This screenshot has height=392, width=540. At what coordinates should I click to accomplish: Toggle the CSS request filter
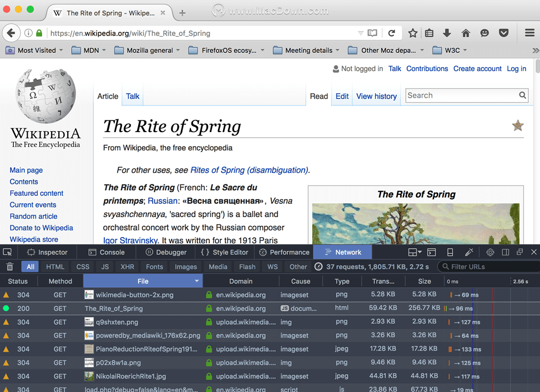(83, 267)
